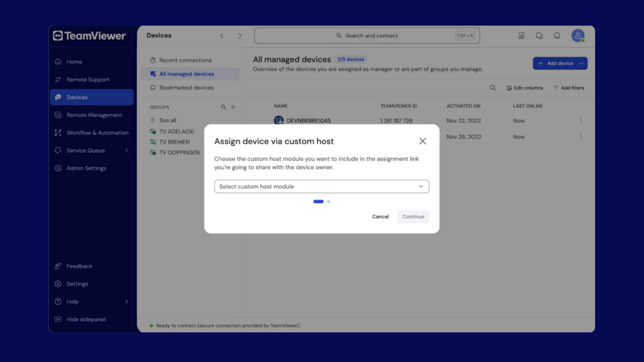Select the first step indicator pill

tap(318, 202)
